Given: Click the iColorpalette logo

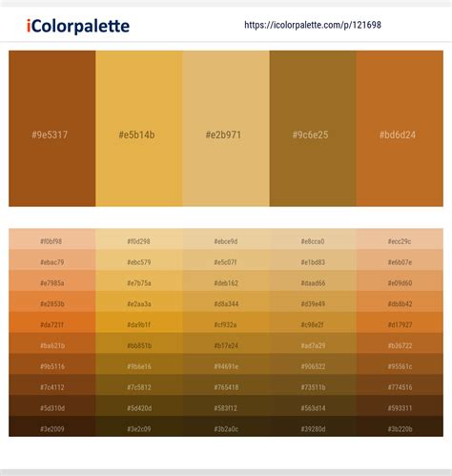Looking at the screenshot, I should point(78,26).
